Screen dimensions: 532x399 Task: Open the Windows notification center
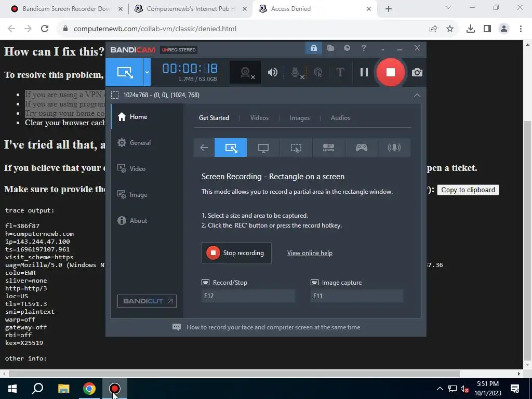[x=515, y=389]
